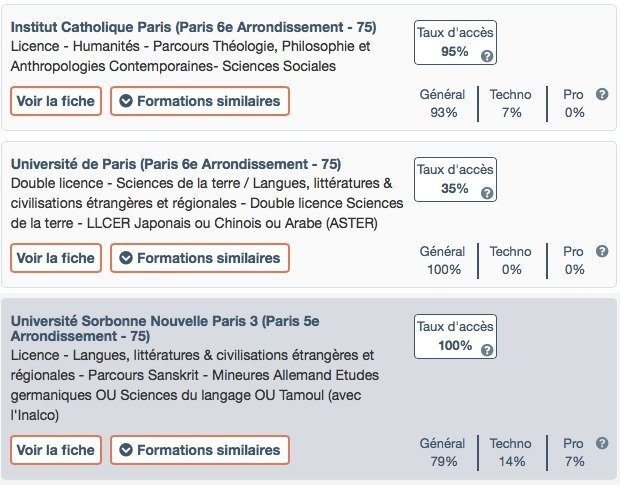Click the Université de Paris title
Screen dimensions: 620x489
176,164
